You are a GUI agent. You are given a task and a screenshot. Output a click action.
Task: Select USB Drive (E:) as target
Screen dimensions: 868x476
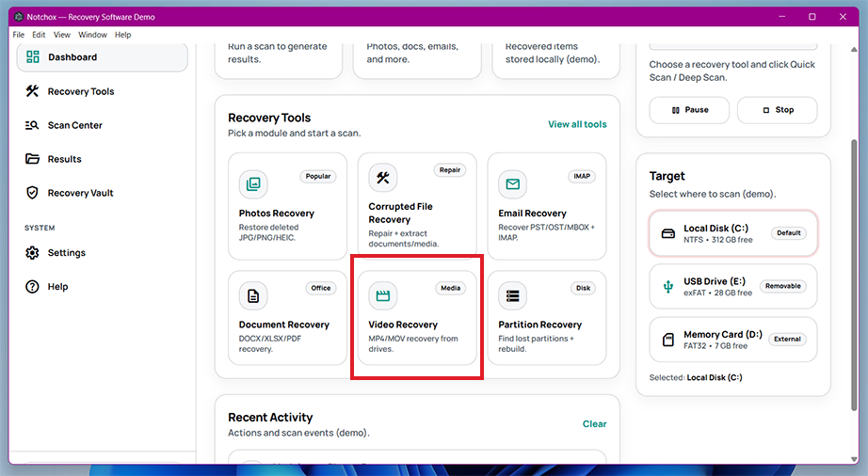click(733, 286)
